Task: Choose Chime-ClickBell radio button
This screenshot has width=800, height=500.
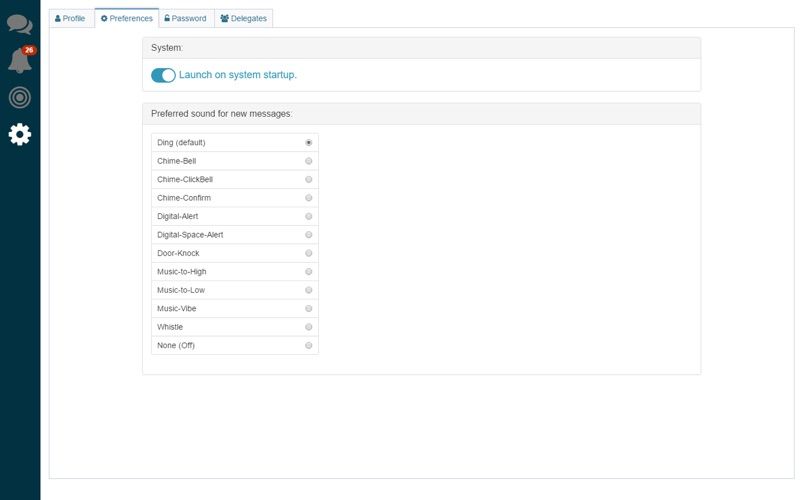Action: (x=309, y=179)
